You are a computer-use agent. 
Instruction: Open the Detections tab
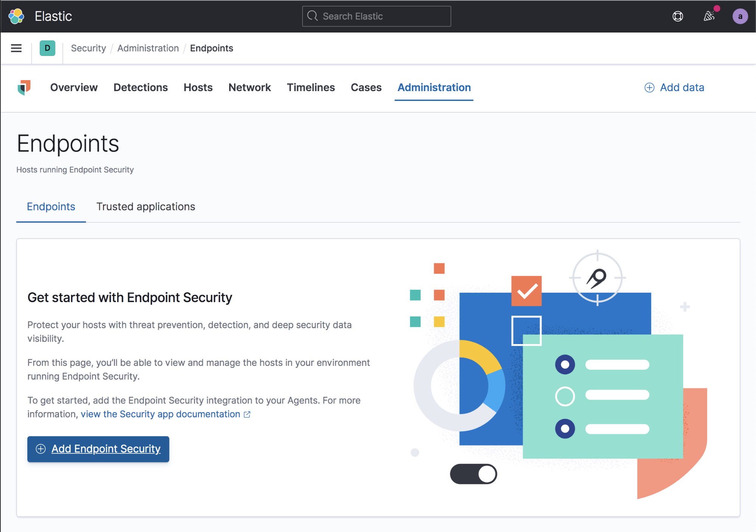tap(140, 87)
